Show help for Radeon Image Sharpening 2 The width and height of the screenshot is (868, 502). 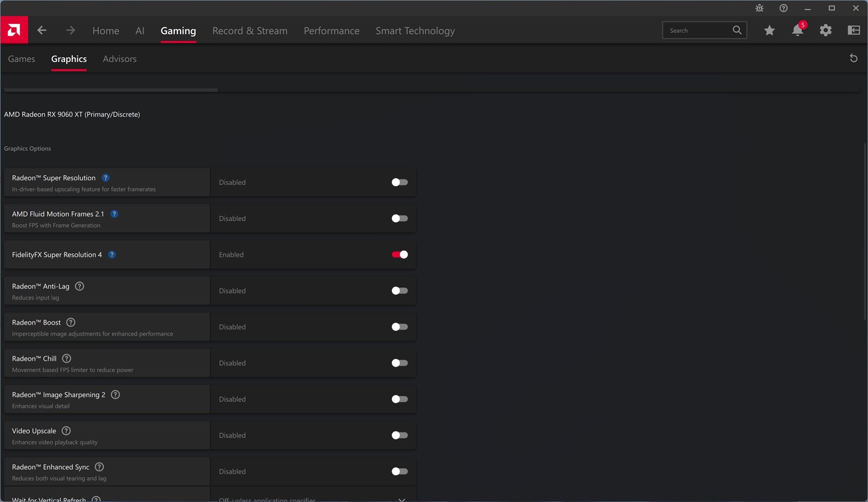click(116, 395)
